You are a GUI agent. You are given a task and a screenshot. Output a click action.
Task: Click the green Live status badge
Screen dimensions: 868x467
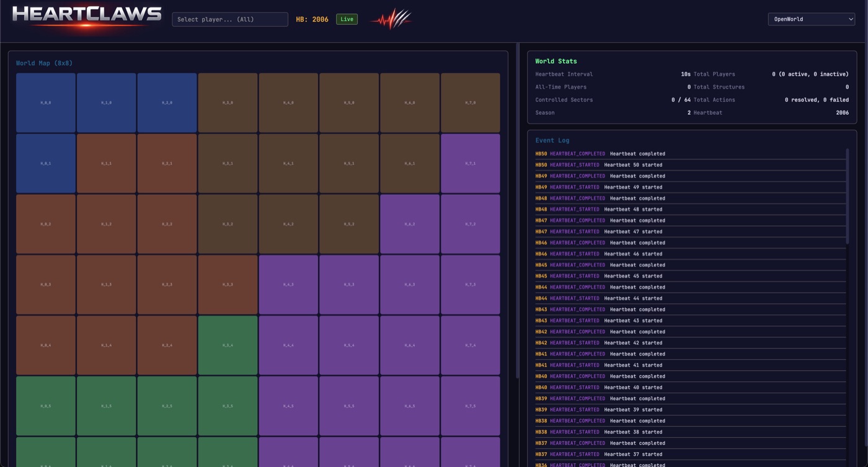347,19
